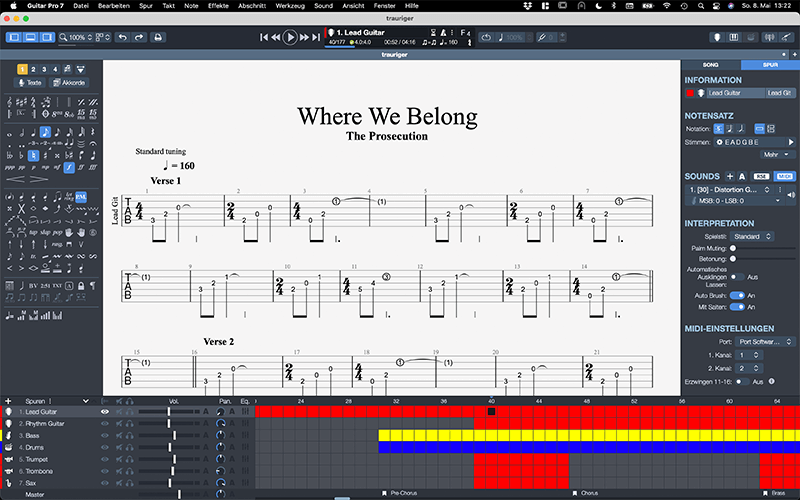Toggle the loop playback icon

click(x=486, y=37)
